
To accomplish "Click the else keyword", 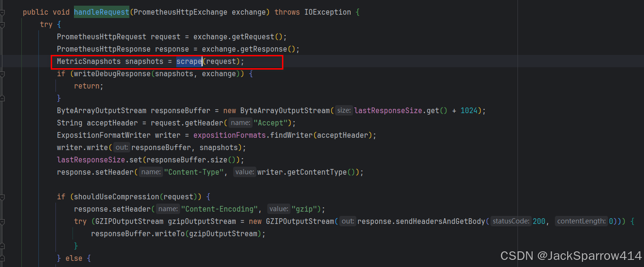I will (74, 258).
